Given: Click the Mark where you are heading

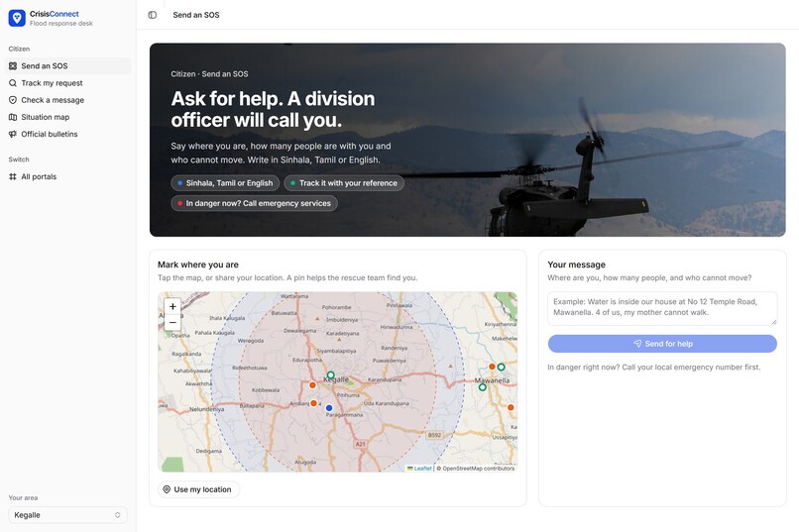Looking at the screenshot, I should pos(197,265).
